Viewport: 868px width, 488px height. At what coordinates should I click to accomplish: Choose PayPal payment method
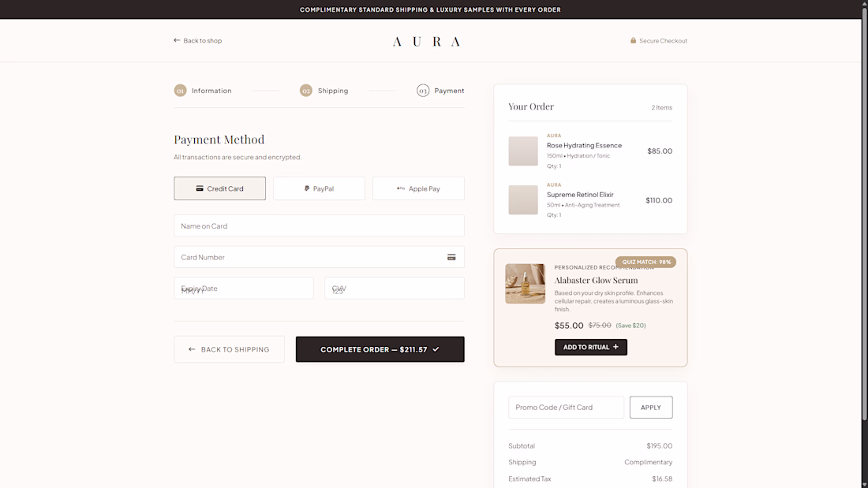319,188
